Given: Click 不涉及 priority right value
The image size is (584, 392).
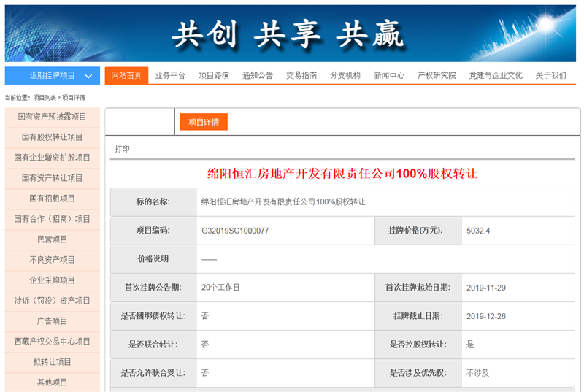Looking at the screenshot, I should coord(478,373).
